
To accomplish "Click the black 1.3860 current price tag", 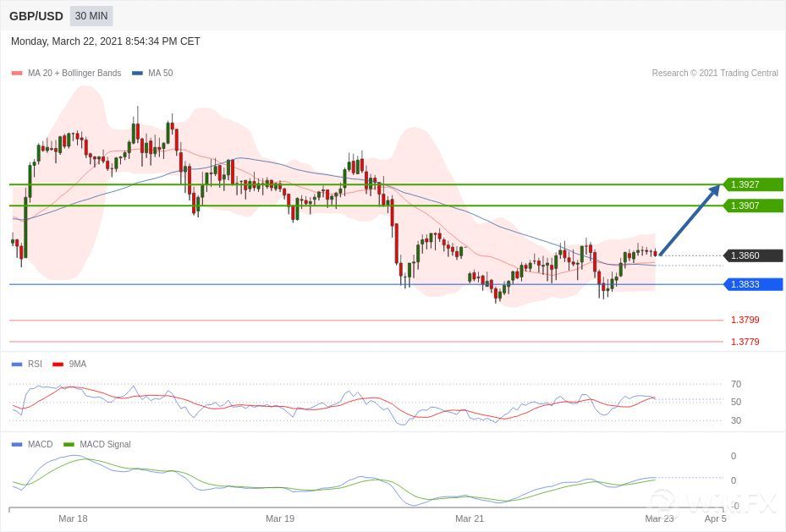I will (752, 255).
